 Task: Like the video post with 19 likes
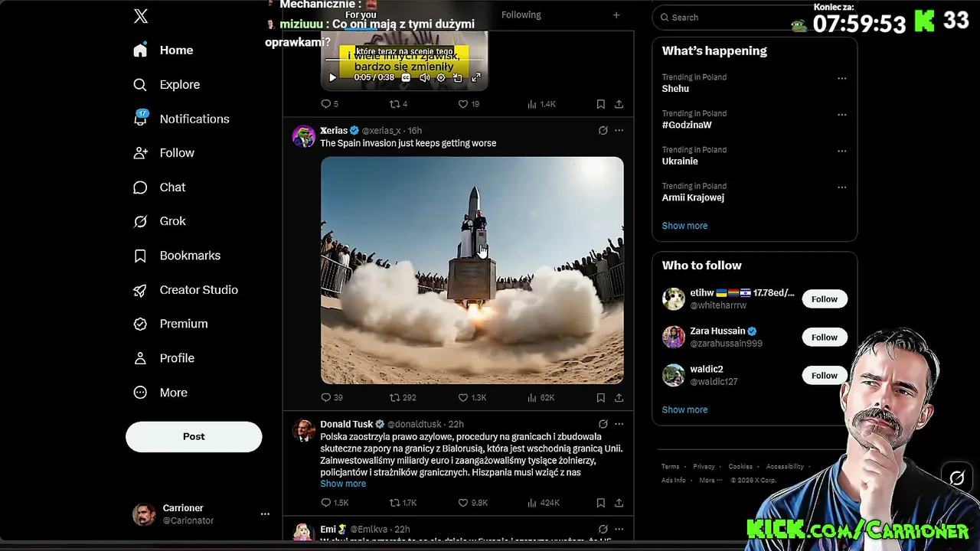(468, 104)
